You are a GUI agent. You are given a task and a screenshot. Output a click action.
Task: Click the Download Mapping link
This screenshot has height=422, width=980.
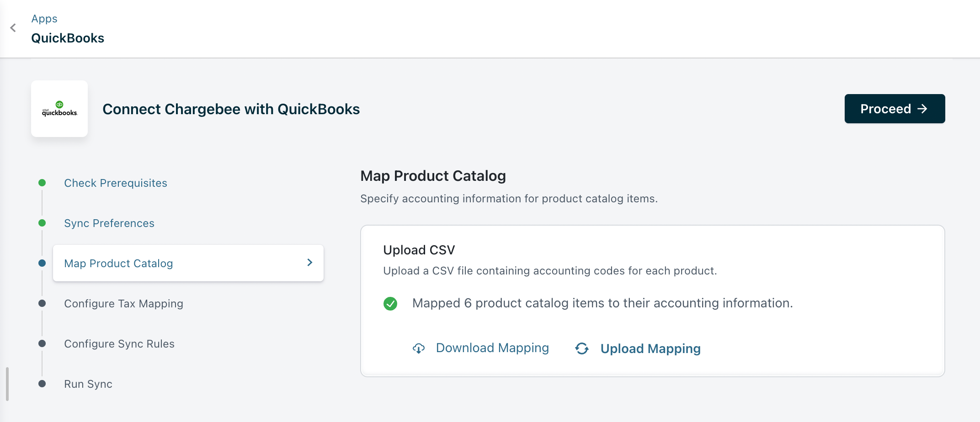[492, 348]
